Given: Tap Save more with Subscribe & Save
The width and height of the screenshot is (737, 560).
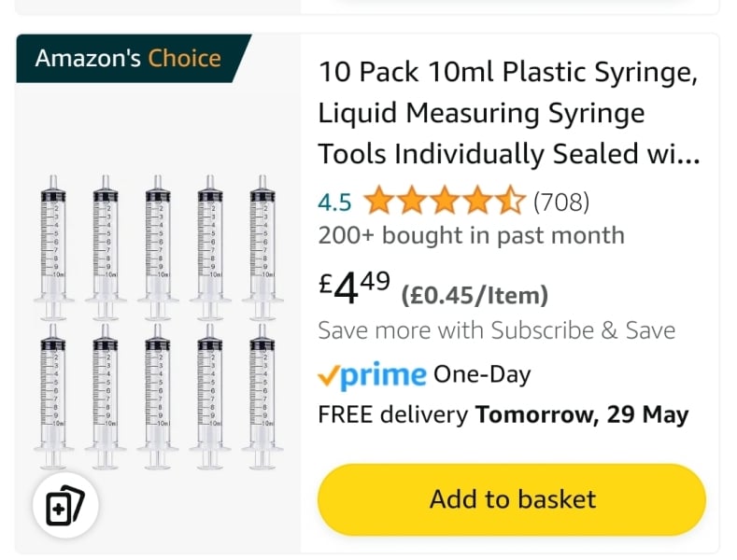Looking at the screenshot, I should click(x=496, y=330).
